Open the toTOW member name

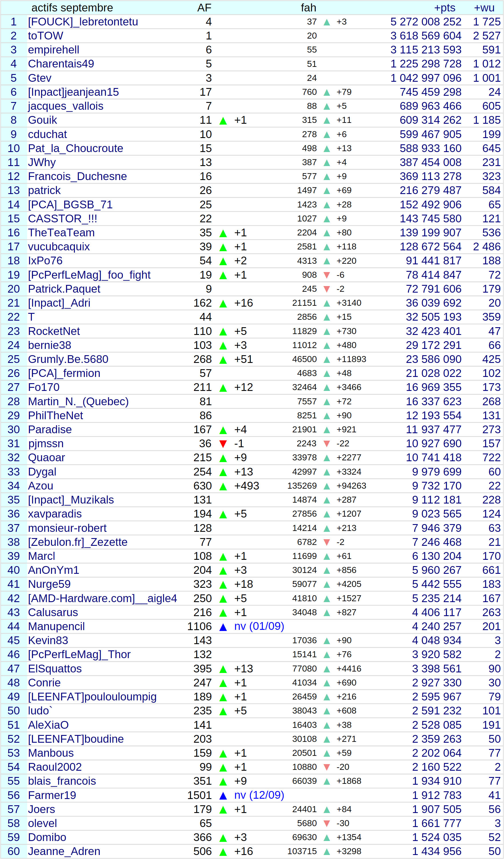[45, 36]
